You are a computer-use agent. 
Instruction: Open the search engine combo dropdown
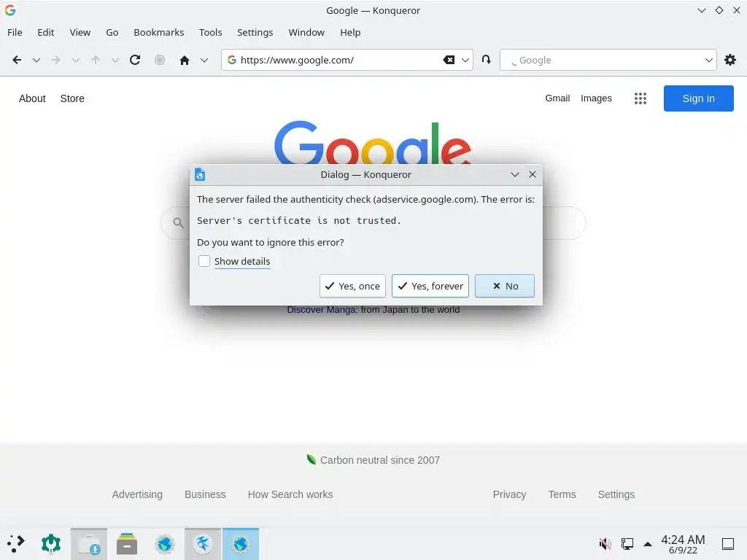coord(709,60)
